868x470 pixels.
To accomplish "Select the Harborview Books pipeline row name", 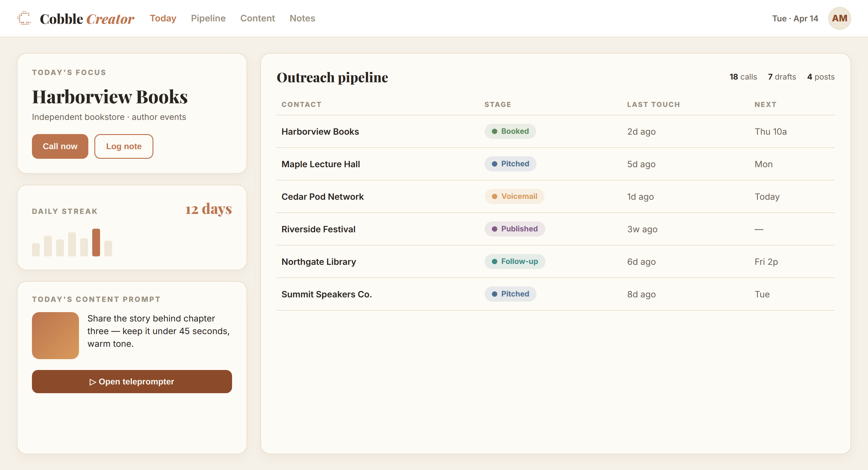I will (x=320, y=131).
